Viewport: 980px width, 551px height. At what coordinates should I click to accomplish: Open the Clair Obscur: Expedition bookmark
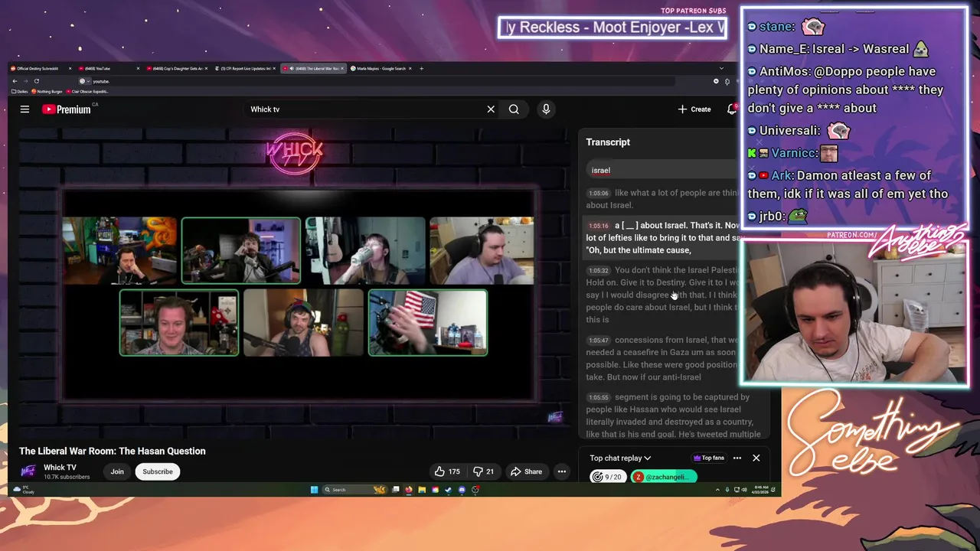point(87,91)
